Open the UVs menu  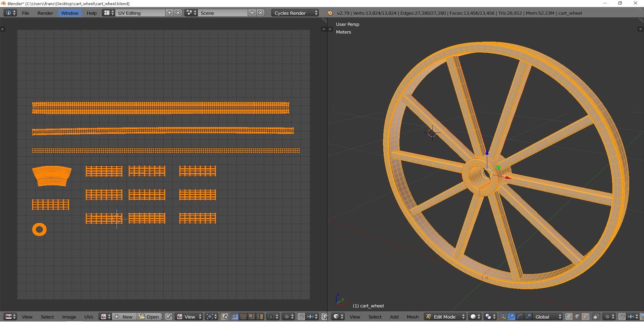89,317
